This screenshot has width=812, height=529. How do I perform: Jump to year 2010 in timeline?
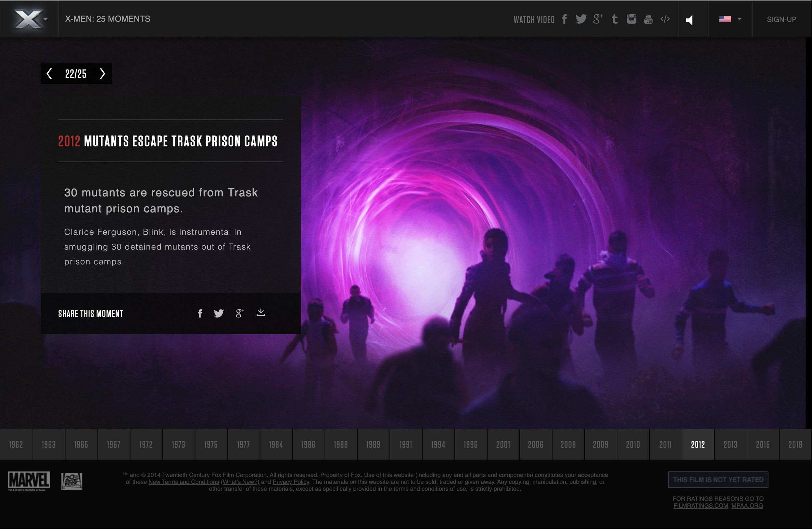(633, 445)
